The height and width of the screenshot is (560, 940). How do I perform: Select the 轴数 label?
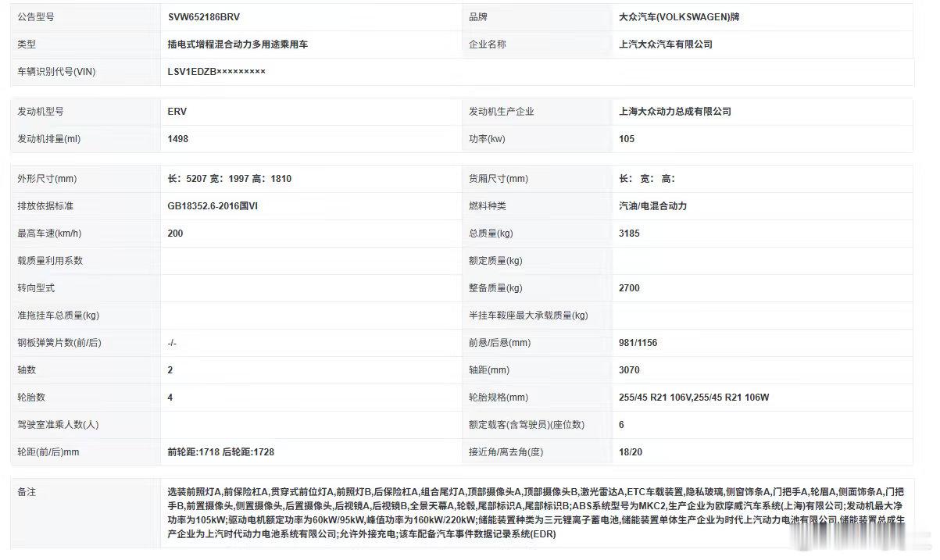click(x=27, y=370)
